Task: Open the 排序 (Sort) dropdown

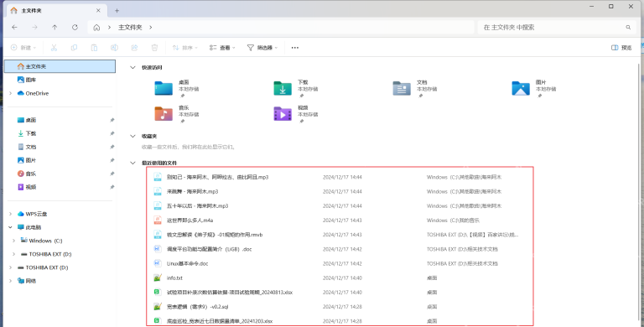Action: coord(184,48)
